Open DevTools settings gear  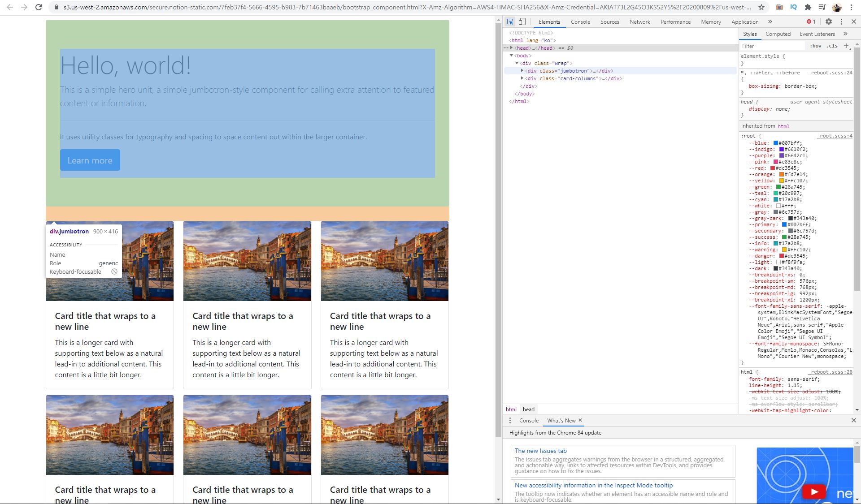829,22
